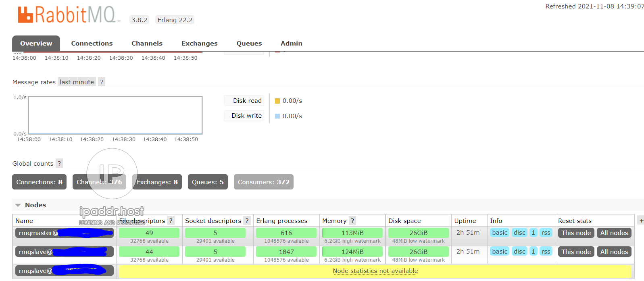Click the yellow Disk read color swatch

click(277, 101)
